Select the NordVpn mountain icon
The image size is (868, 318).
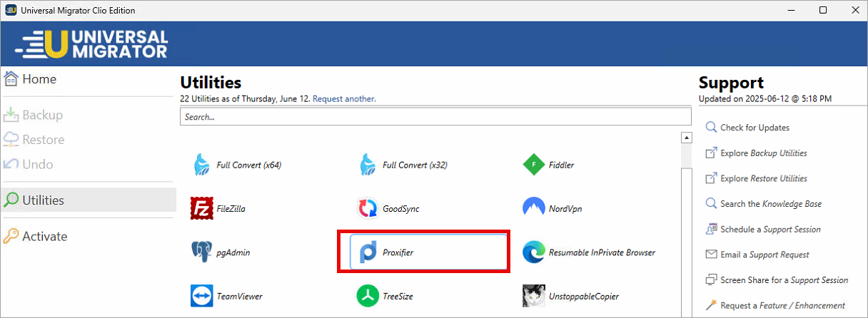pos(534,209)
